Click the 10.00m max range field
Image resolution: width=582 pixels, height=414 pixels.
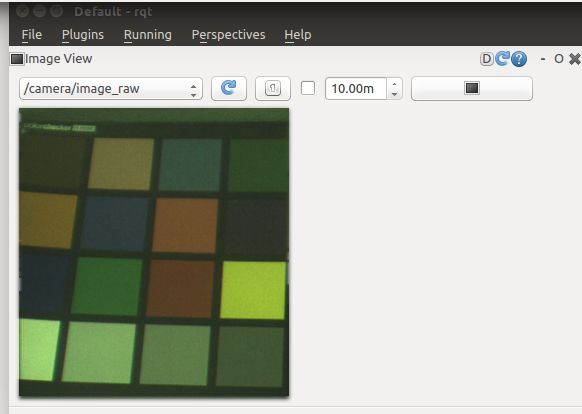(x=356, y=89)
